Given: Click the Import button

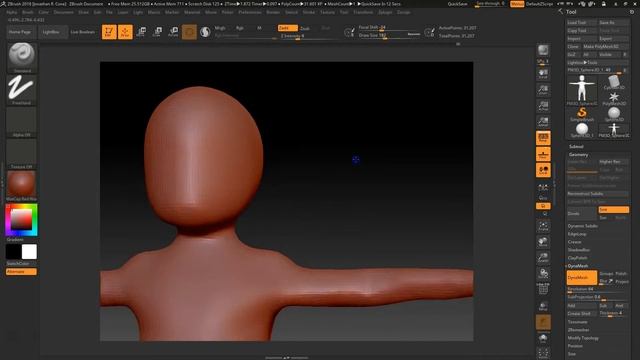Looking at the screenshot, I should 581,39.
